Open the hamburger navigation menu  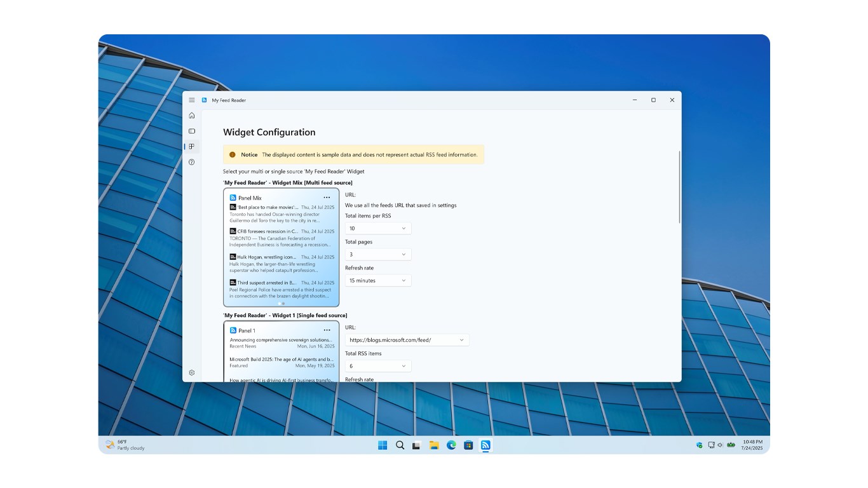[191, 100]
